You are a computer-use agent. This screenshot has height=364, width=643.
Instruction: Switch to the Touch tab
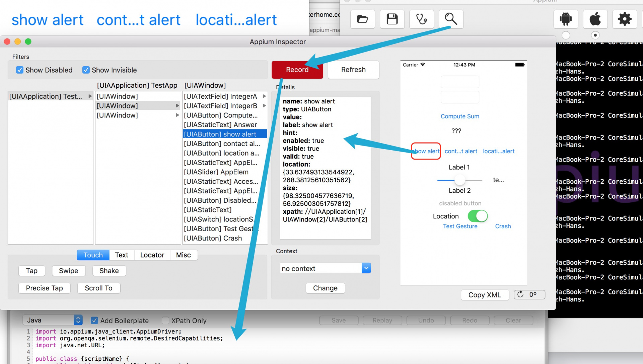pos(93,255)
